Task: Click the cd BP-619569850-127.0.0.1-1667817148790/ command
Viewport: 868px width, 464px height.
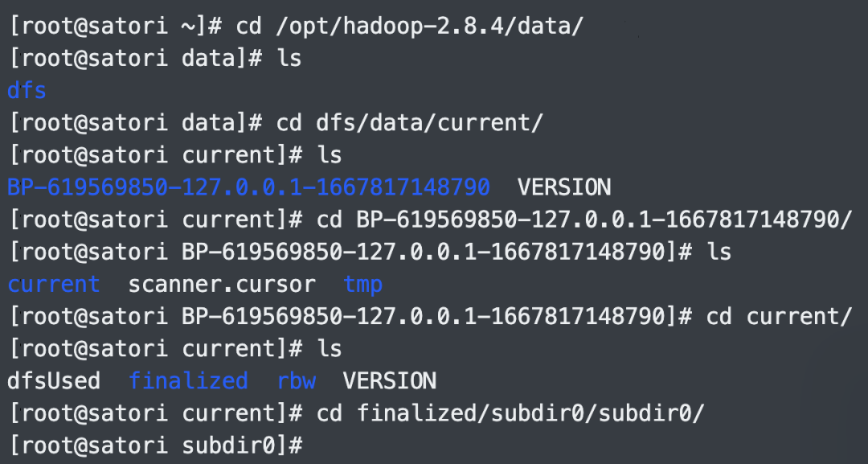Action: point(584,220)
